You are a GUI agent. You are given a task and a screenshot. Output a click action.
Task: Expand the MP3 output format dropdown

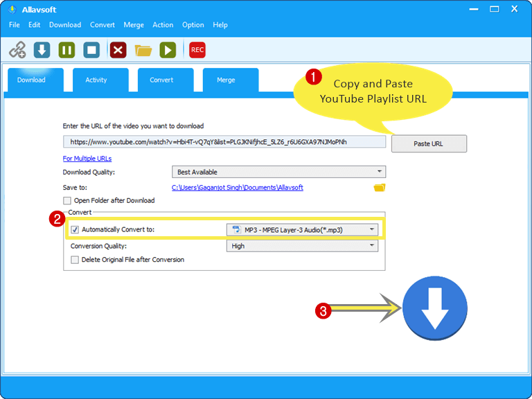click(x=302, y=230)
